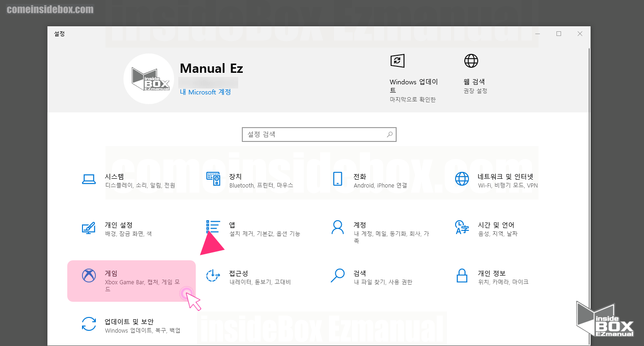This screenshot has height=346, width=644.
Task: Open the Update & Security refresh icon
Action: [88, 324]
